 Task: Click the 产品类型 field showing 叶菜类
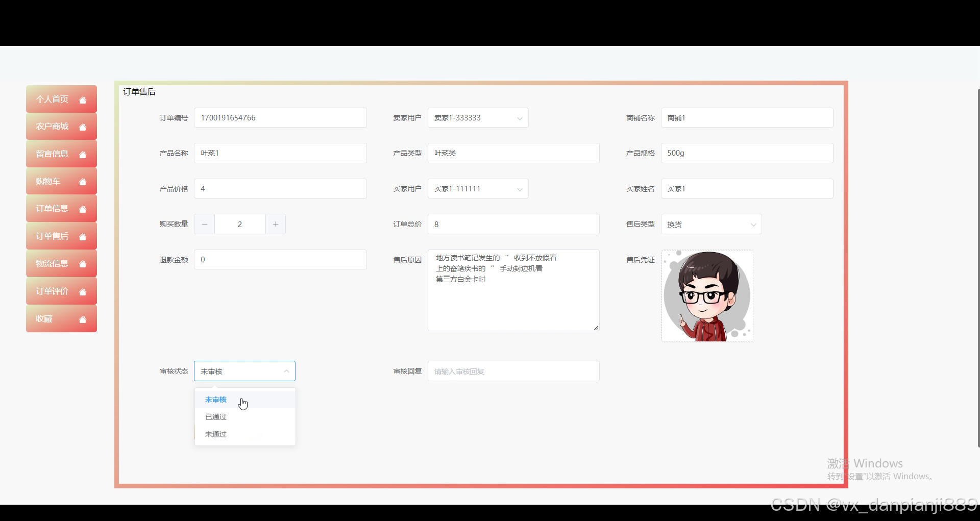[x=513, y=153]
